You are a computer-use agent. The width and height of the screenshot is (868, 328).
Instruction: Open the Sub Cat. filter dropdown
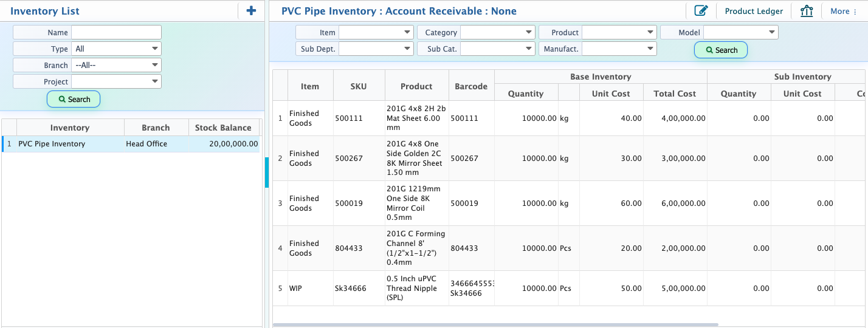[x=498, y=49]
